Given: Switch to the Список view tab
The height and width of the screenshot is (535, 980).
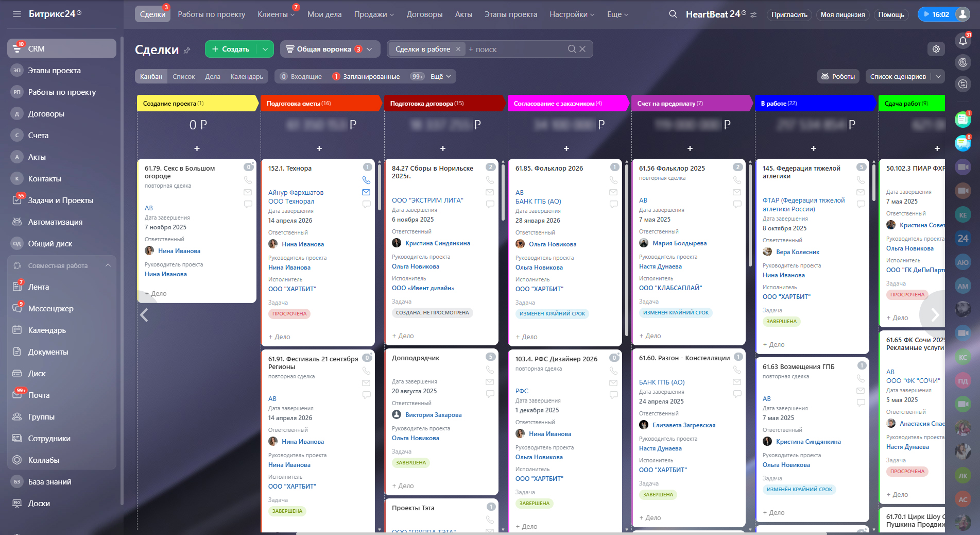Looking at the screenshot, I should click(184, 77).
